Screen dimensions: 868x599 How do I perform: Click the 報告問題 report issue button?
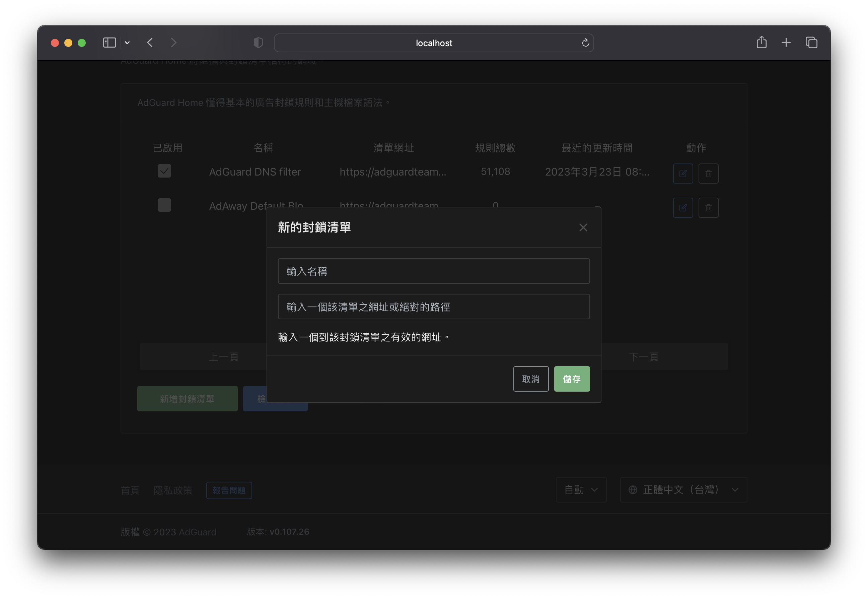pyautogui.click(x=229, y=490)
